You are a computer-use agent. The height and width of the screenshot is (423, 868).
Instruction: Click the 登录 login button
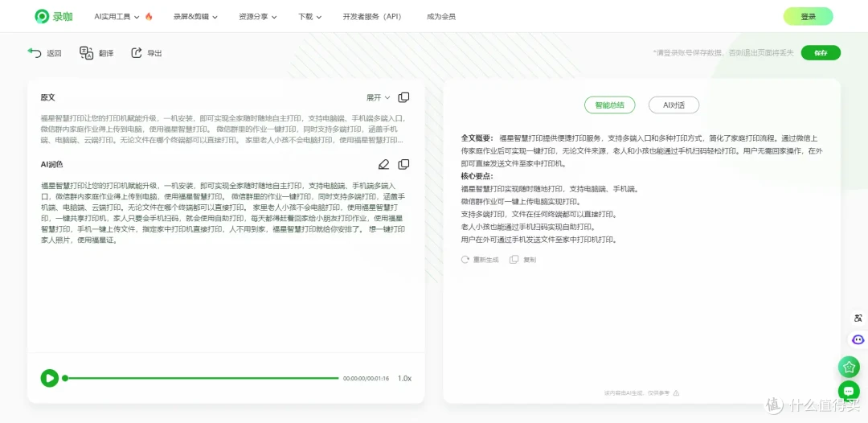[x=809, y=17]
